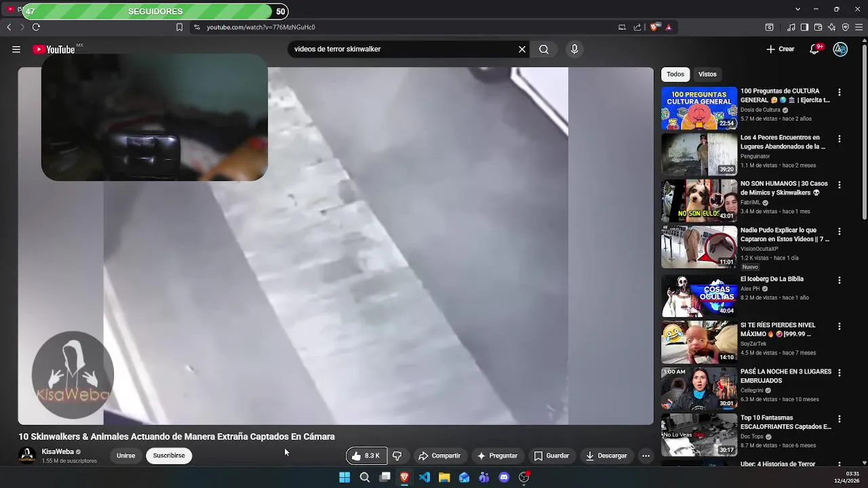868x488 pixels.
Task: Start voice search with the microphone
Action: 574,49
